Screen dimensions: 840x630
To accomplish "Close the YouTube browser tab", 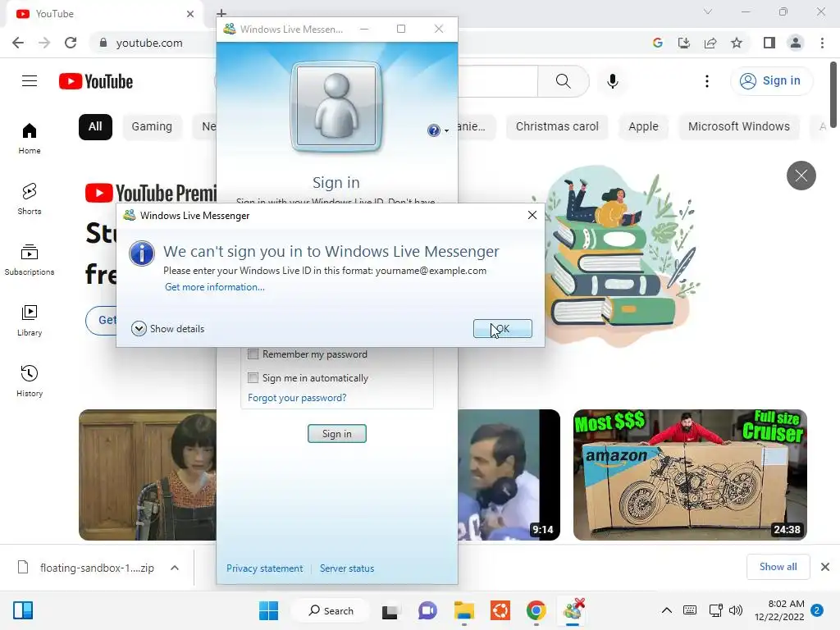I will (190, 14).
